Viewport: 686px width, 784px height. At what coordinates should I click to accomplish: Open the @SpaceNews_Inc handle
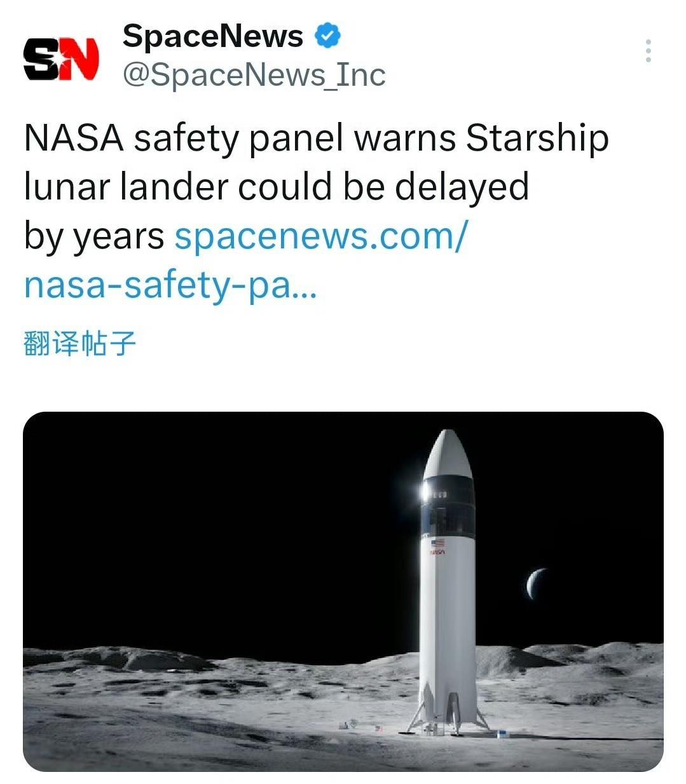254,75
